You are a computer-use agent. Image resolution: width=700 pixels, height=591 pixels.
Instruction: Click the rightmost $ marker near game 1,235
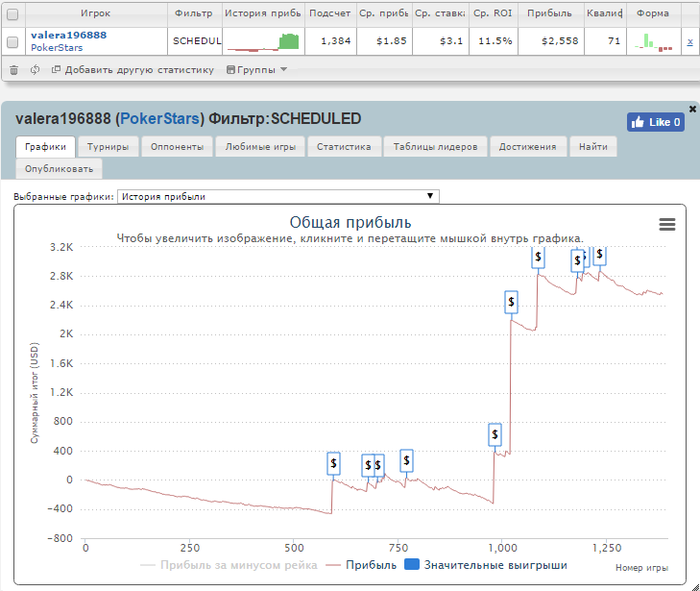pyautogui.click(x=600, y=254)
